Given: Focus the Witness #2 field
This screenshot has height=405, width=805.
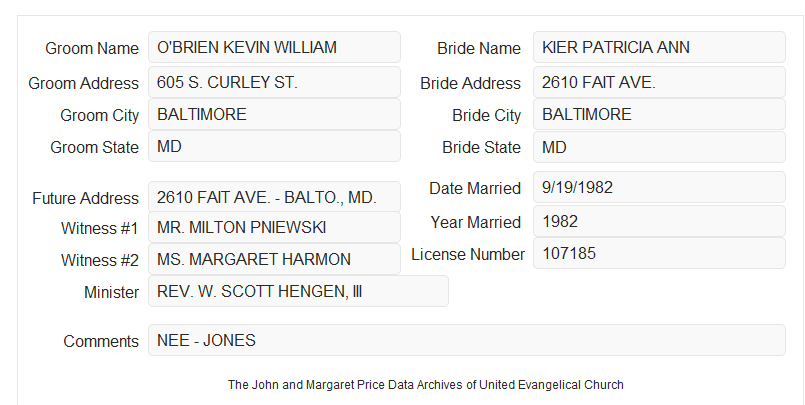Looking at the screenshot, I should coord(274,259).
